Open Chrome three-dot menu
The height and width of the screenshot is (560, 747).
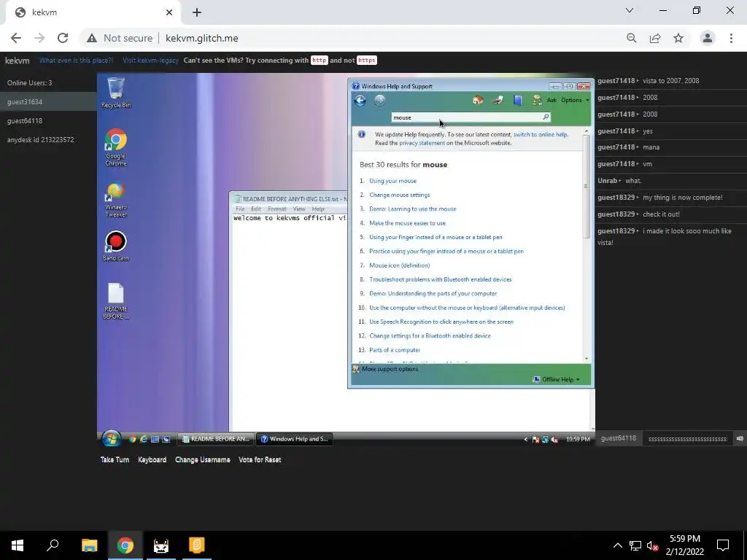click(x=731, y=38)
